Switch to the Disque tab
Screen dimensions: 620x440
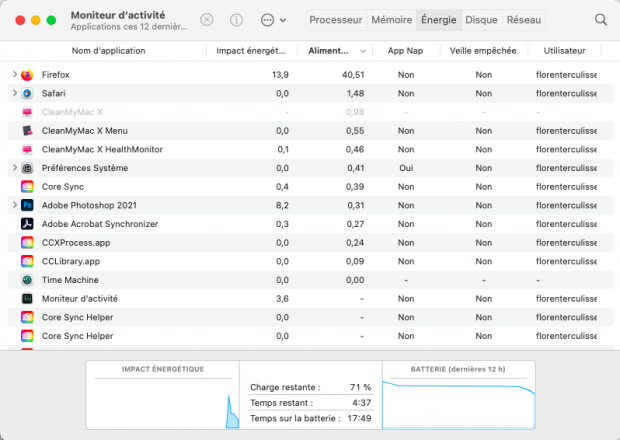[x=481, y=20]
